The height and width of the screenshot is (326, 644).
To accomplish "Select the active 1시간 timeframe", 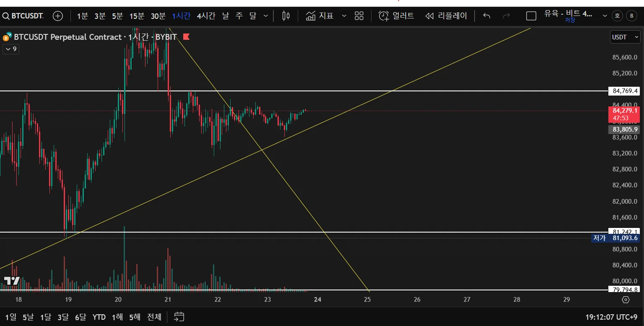I will (181, 16).
